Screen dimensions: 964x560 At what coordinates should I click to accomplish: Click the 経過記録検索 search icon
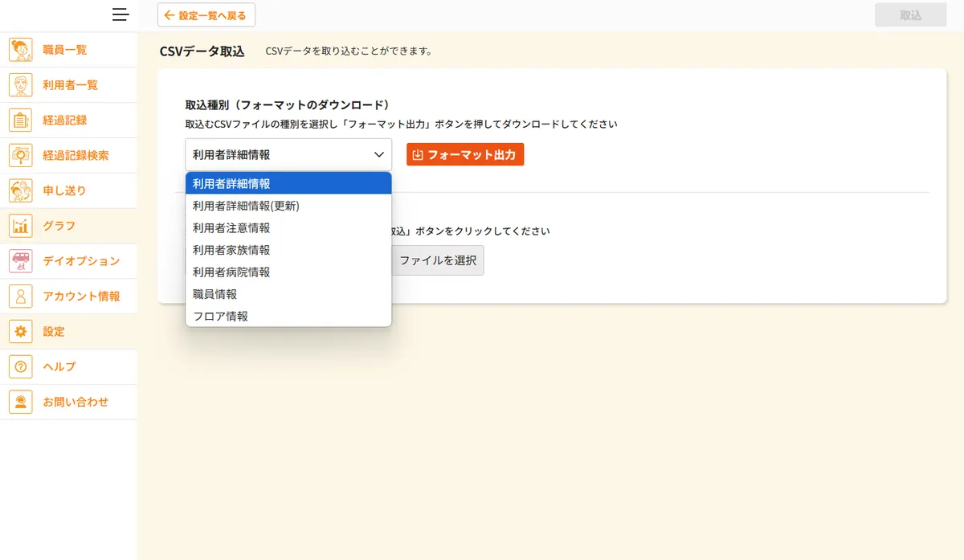tap(20, 156)
